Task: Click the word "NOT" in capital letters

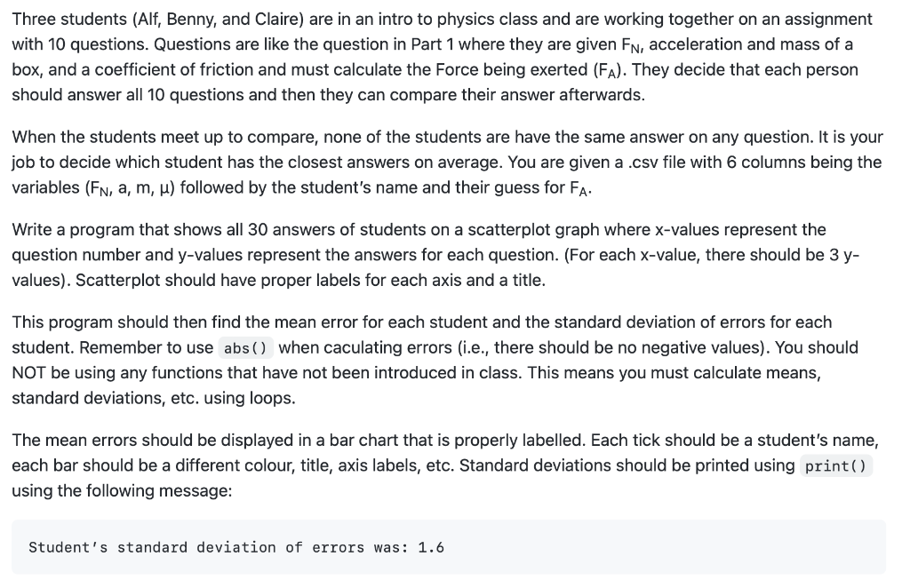Action: pos(29,372)
